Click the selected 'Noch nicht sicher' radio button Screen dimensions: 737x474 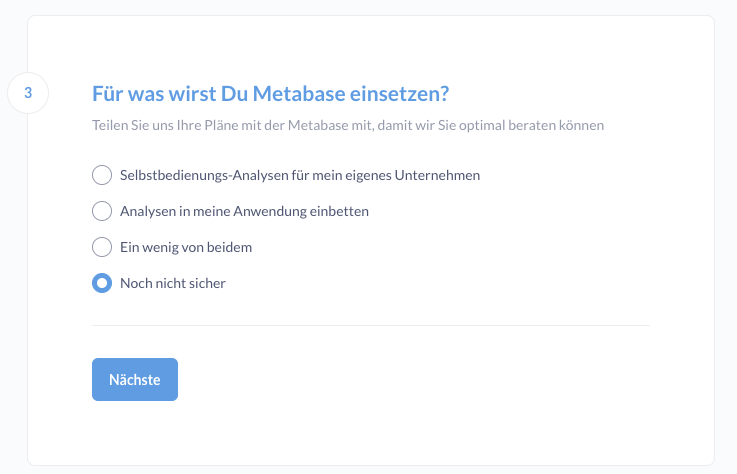click(102, 283)
